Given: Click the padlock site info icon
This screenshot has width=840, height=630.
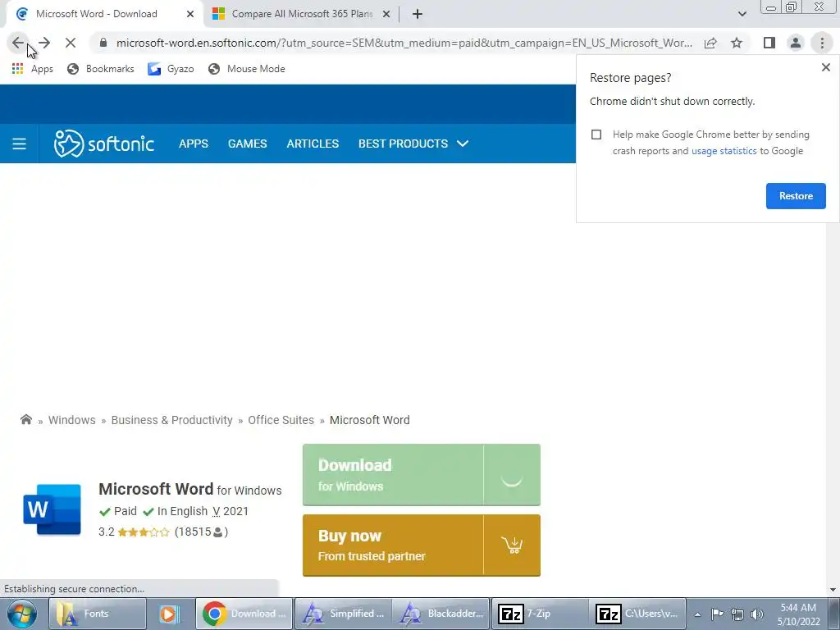Looking at the screenshot, I should coord(103,43).
